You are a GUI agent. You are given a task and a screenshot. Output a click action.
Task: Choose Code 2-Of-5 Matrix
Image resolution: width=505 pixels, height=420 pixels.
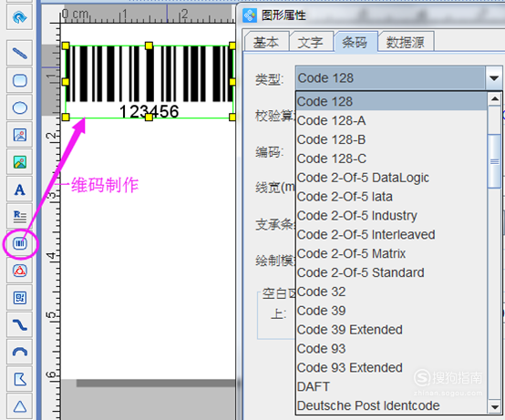point(391,253)
